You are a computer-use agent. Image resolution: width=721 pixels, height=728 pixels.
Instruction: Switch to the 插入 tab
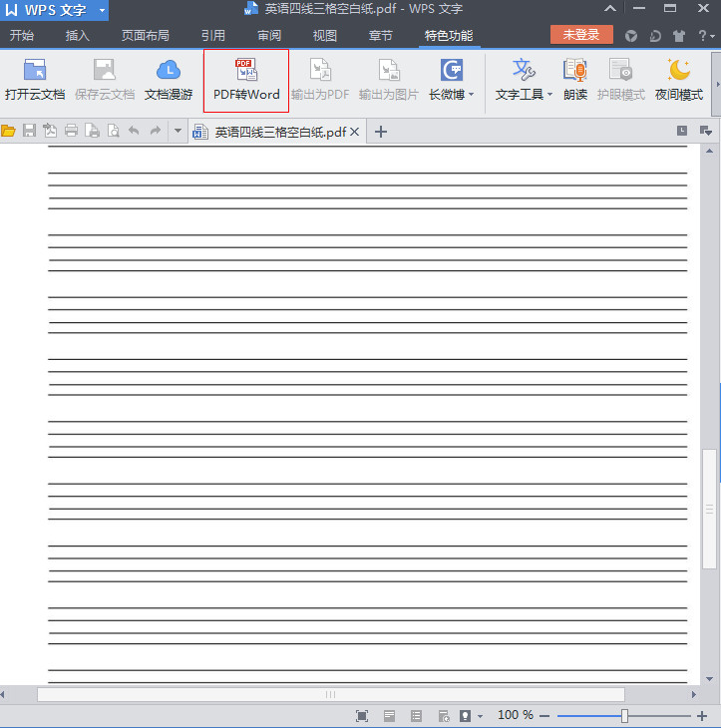pyautogui.click(x=77, y=36)
